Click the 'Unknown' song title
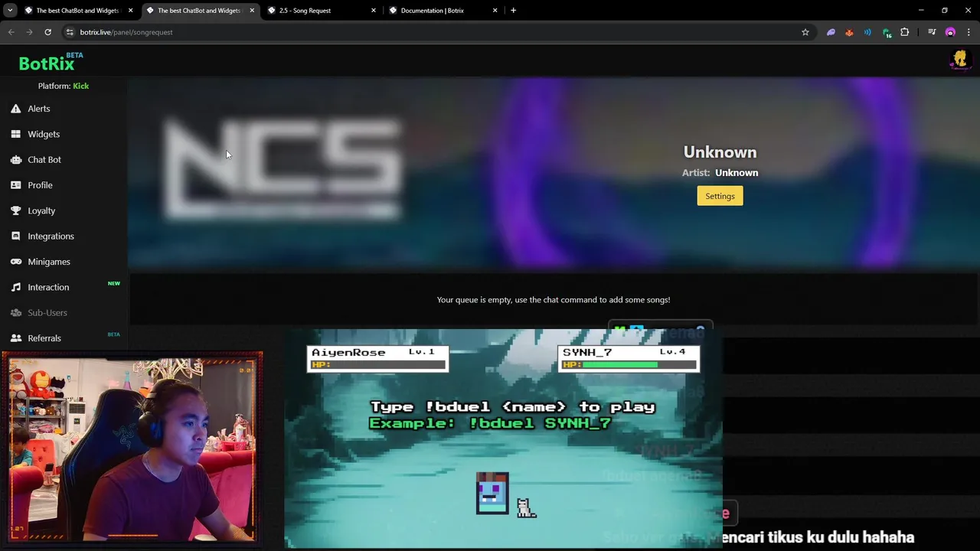The width and height of the screenshot is (980, 551). [x=720, y=152]
